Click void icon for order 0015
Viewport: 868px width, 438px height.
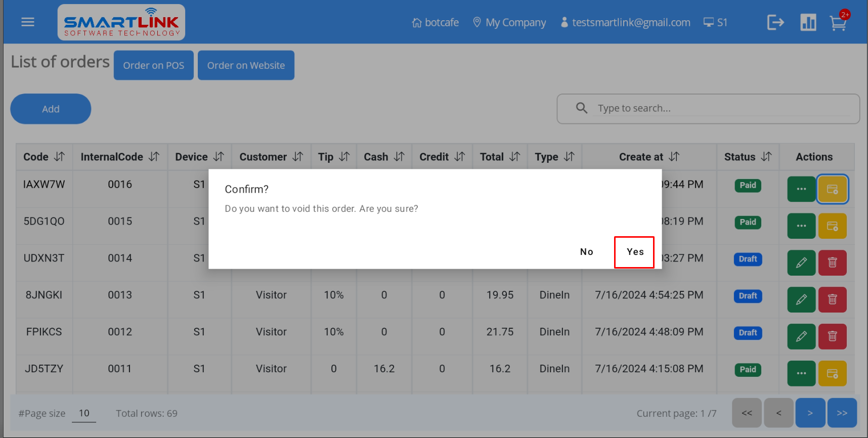click(832, 226)
